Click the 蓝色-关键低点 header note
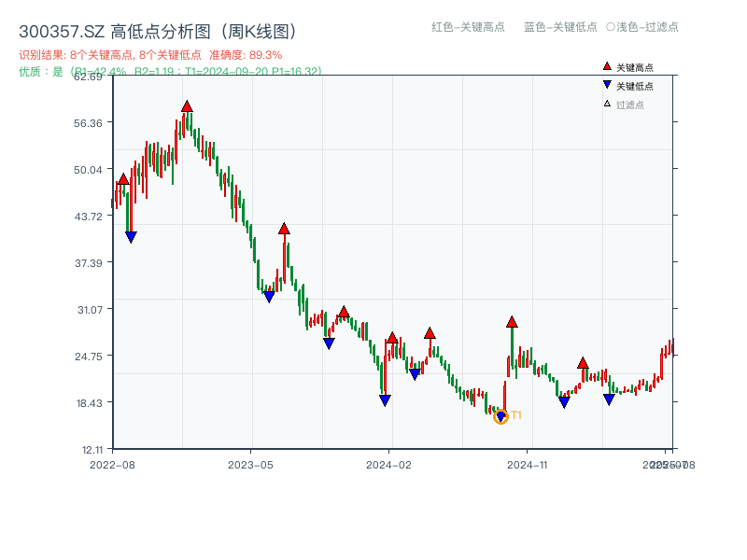The width and height of the screenshot is (747, 560). [x=560, y=27]
